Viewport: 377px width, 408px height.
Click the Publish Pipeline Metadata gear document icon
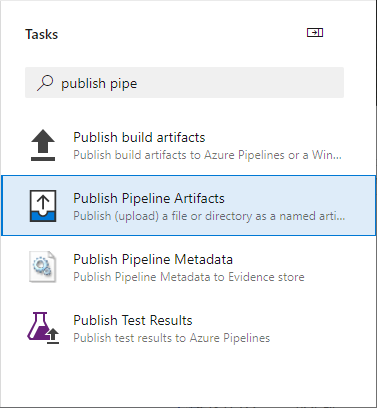click(x=43, y=267)
